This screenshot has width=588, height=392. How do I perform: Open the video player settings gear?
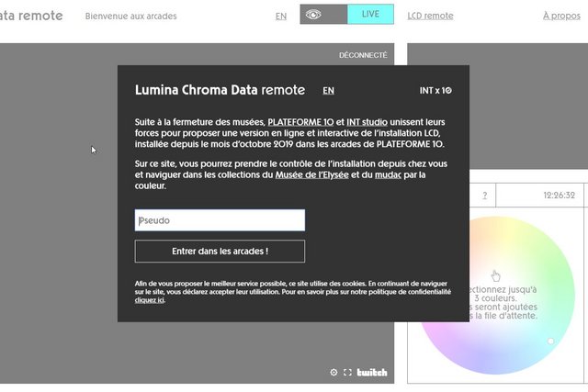click(334, 373)
